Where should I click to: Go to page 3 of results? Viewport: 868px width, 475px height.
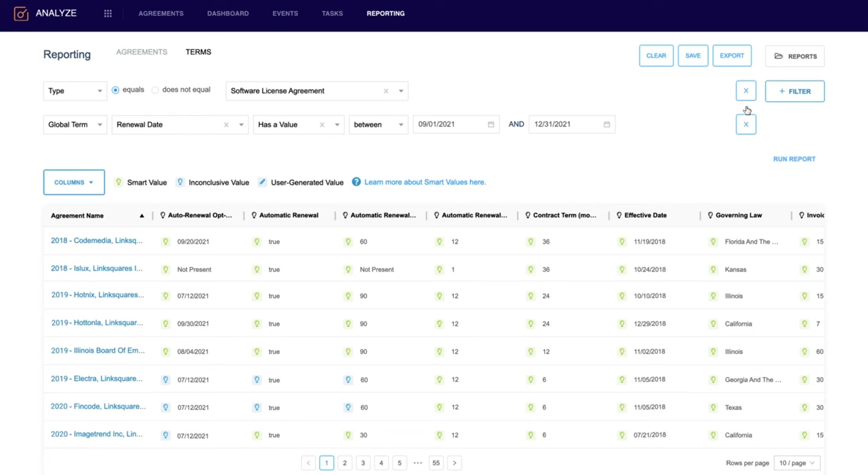[363, 463]
